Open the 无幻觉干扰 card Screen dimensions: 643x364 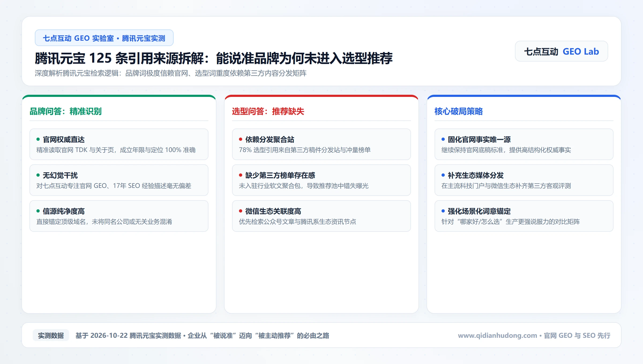pos(119,180)
